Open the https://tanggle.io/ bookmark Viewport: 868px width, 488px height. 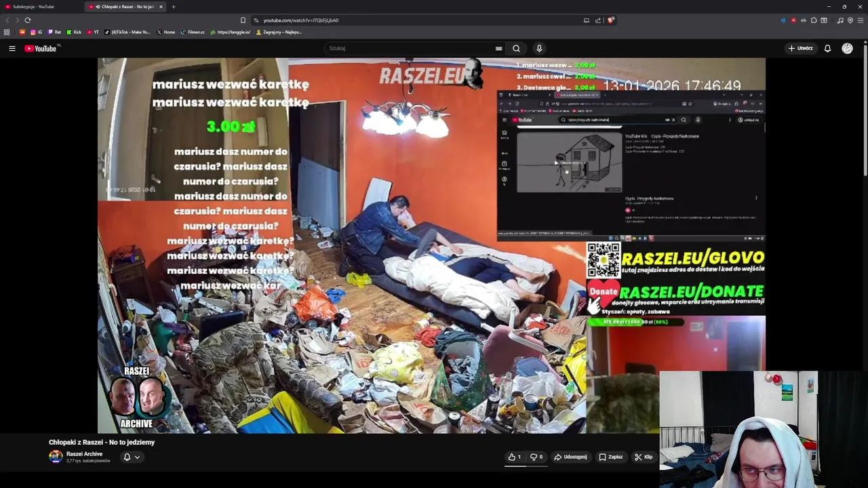coord(231,32)
